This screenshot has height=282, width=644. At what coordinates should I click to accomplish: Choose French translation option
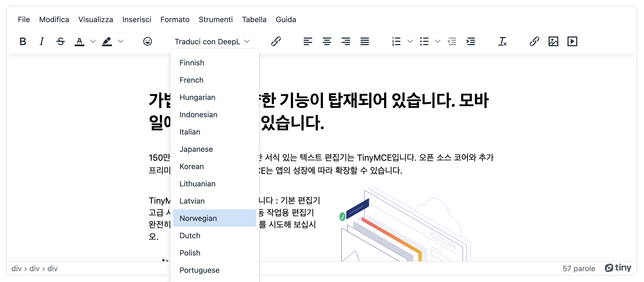215,80
